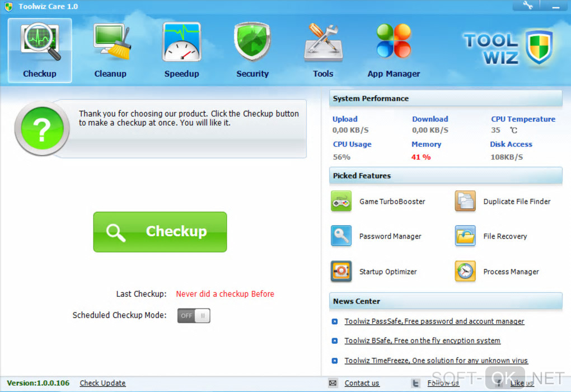Click the 56% CPU usage value
This screenshot has height=392, width=571.
coord(341,157)
